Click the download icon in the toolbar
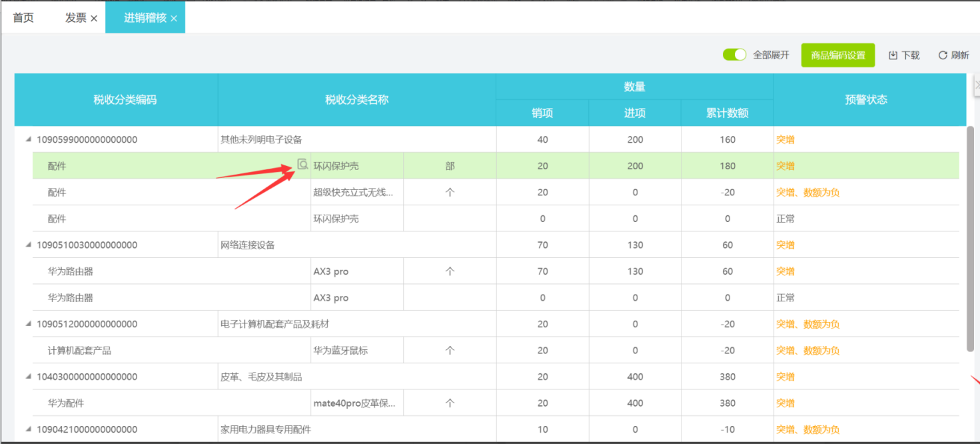 893,55
